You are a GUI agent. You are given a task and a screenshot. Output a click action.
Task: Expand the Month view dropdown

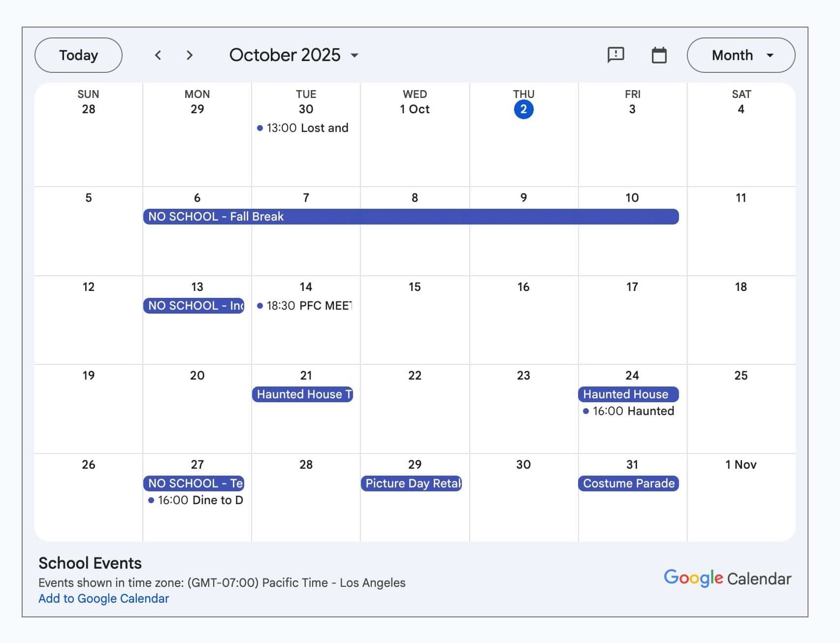(741, 55)
